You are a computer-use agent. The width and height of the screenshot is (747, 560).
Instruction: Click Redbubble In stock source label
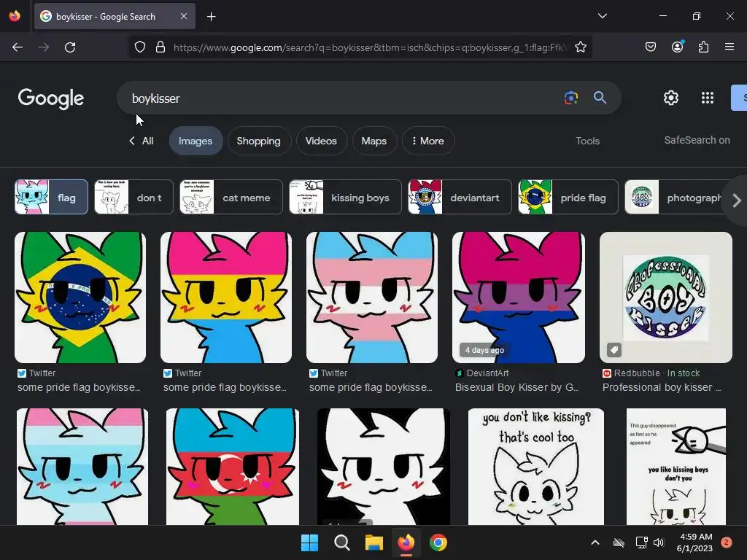pyautogui.click(x=651, y=373)
